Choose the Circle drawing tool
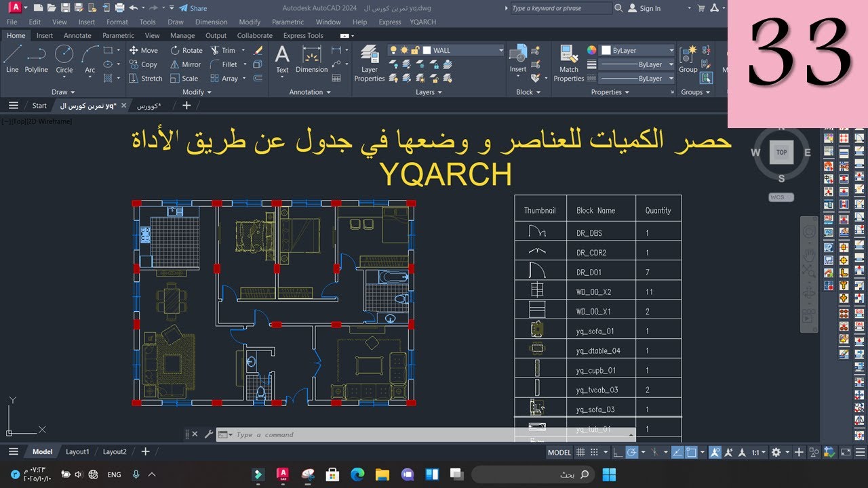 pos(64,58)
